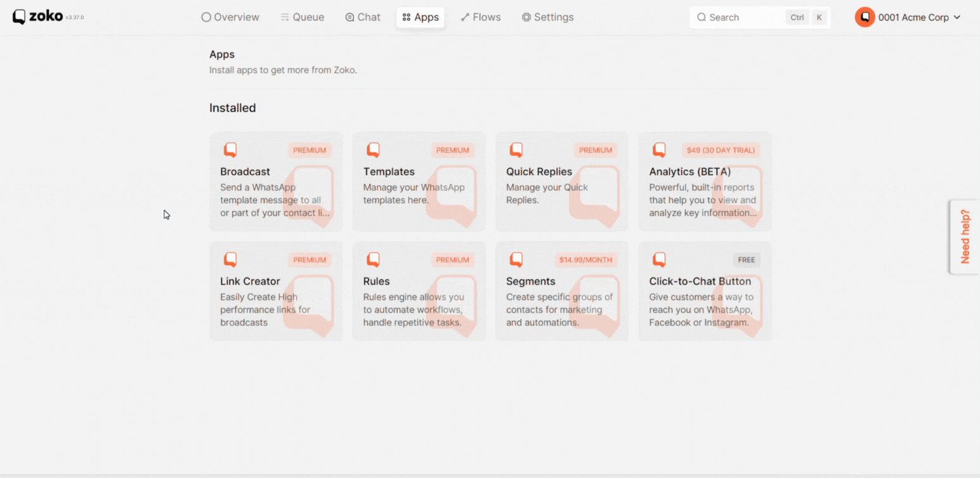Click the Segments description text
980x478 pixels.
click(x=559, y=309)
